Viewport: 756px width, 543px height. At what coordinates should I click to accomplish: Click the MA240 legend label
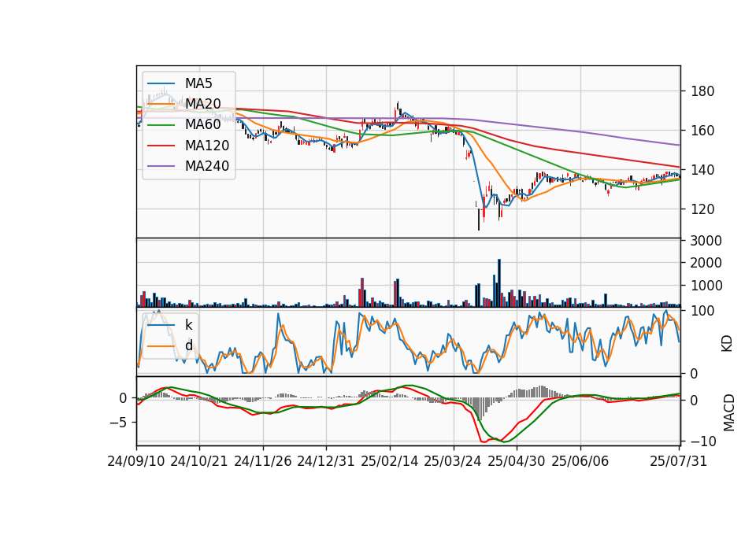207,166
